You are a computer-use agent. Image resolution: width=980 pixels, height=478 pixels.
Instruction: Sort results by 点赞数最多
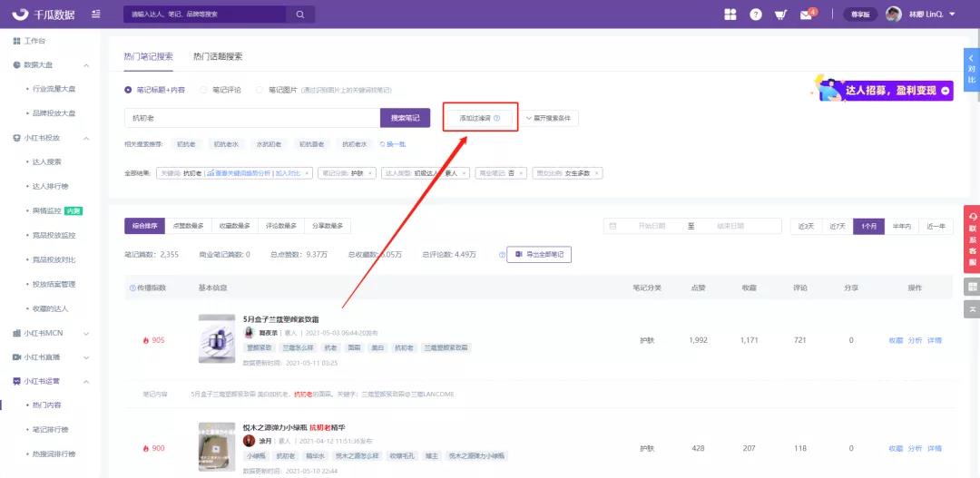tap(188, 226)
